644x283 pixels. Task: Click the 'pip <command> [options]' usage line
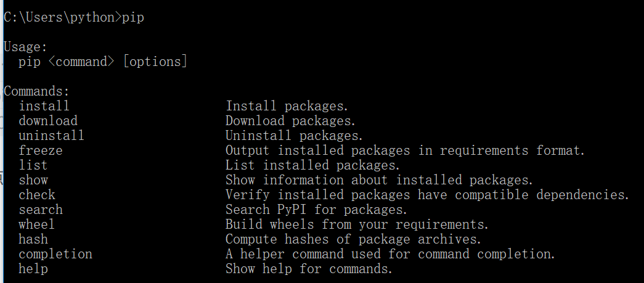click(103, 62)
